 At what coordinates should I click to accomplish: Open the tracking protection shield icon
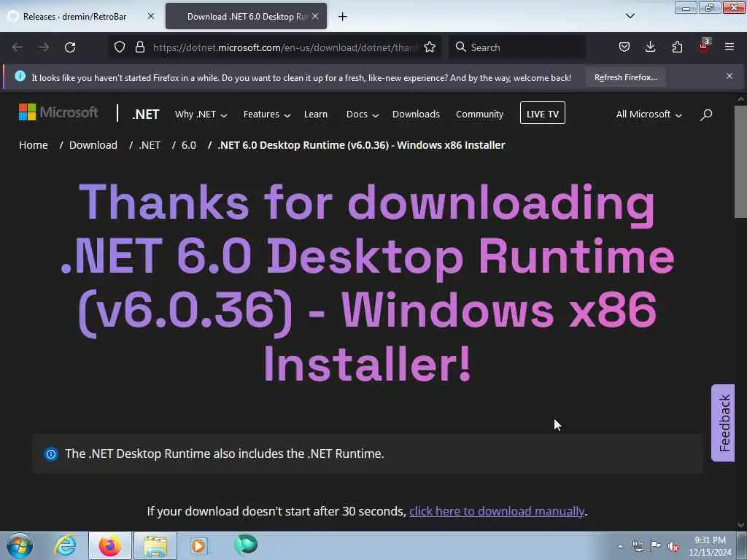tap(120, 47)
